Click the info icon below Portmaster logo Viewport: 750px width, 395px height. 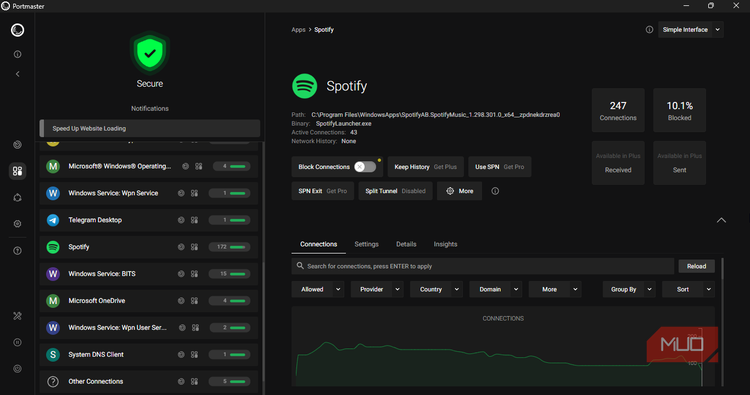[17, 55]
